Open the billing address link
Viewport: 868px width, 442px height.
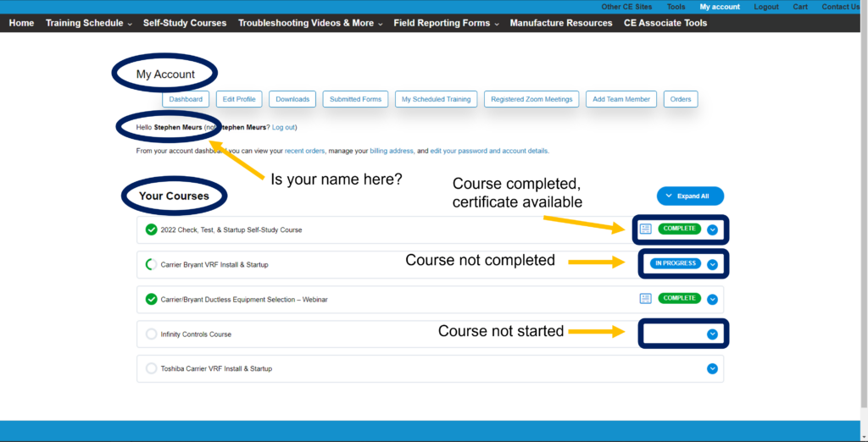pos(392,151)
